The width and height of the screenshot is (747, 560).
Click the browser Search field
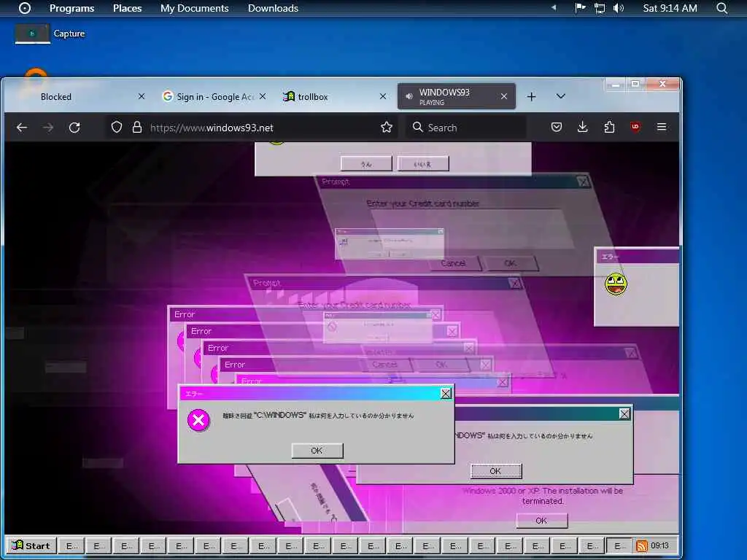(x=466, y=128)
